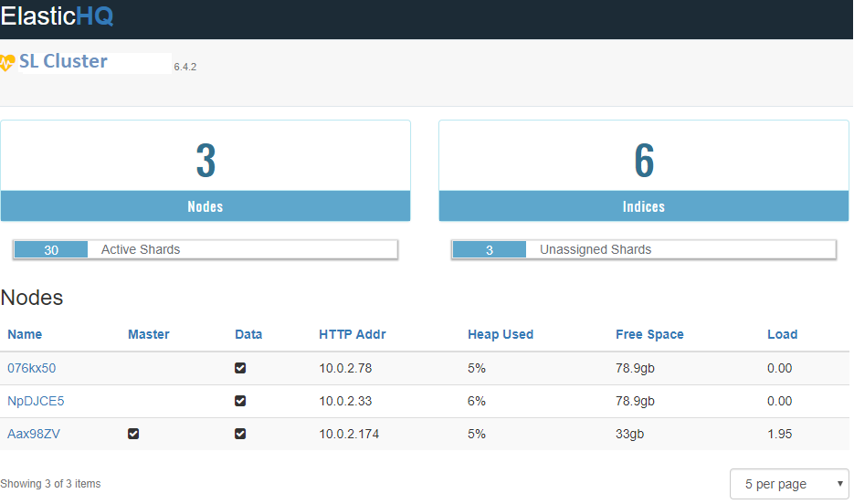This screenshot has width=854, height=504.
Task: Click the SL Cluster name title
Action: click(x=63, y=61)
